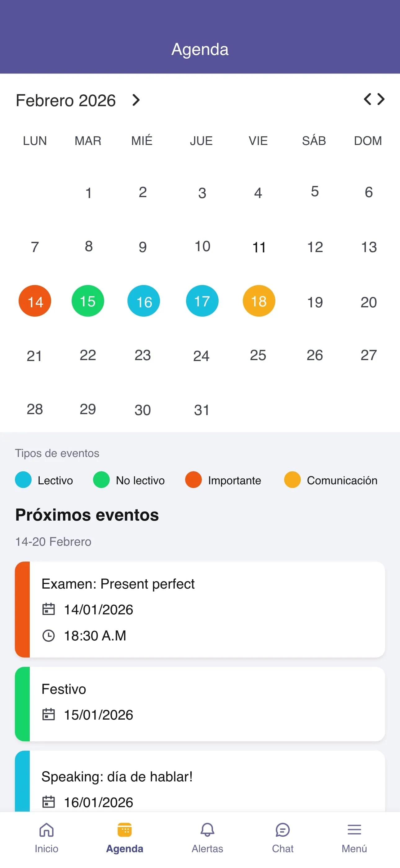Open the Inicio home icon
The width and height of the screenshot is (400, 868).
coord(47,830)
